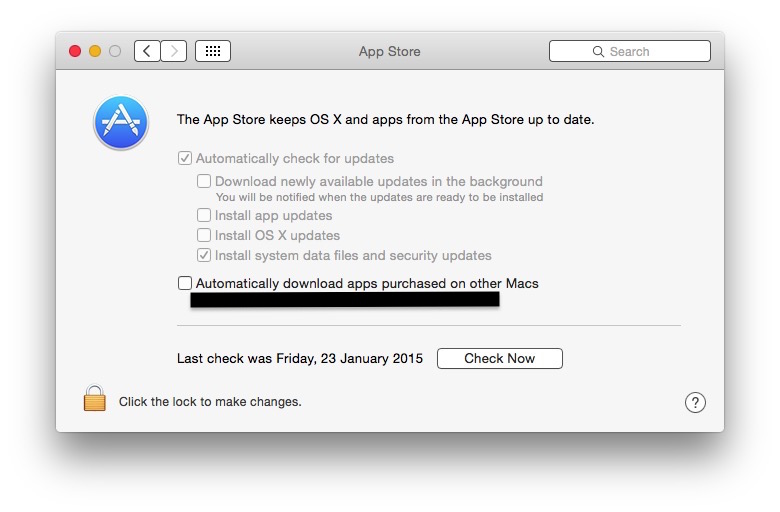Go back with the left chevron button

(147, 51)
